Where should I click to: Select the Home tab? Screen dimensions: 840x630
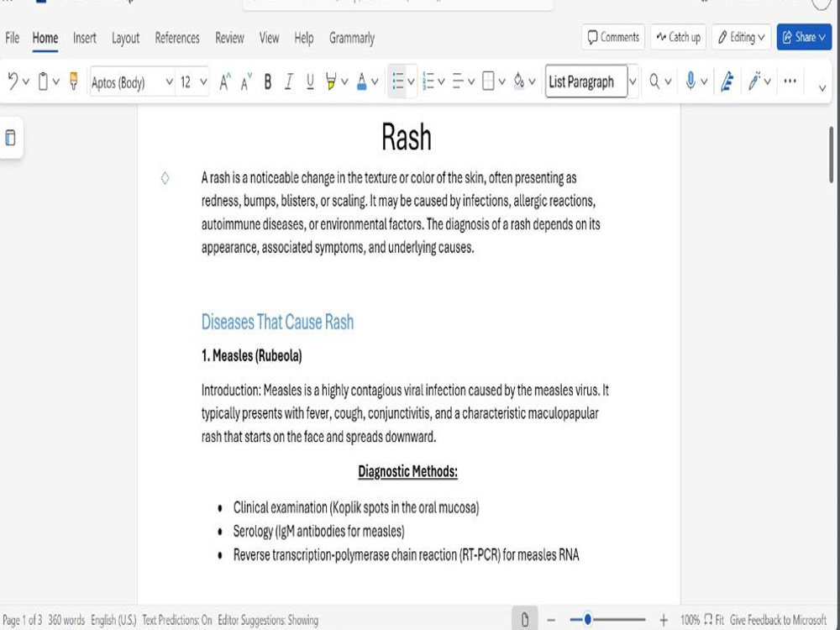coord(45,38)
